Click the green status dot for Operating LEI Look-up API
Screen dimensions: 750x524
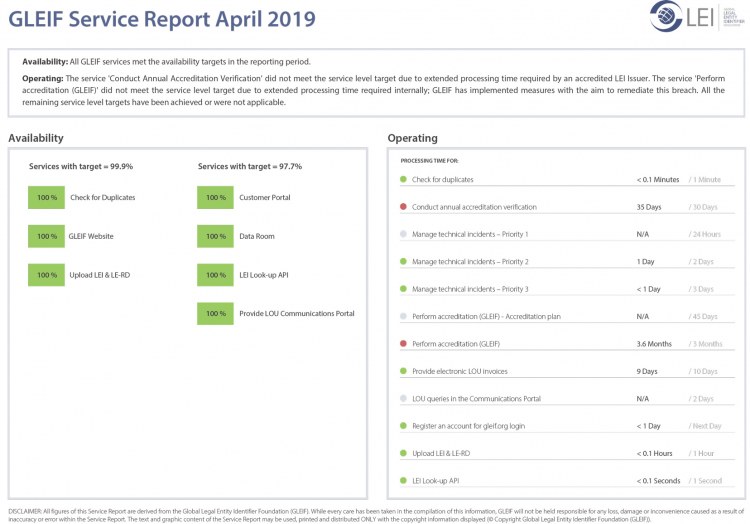coord(403,481)
